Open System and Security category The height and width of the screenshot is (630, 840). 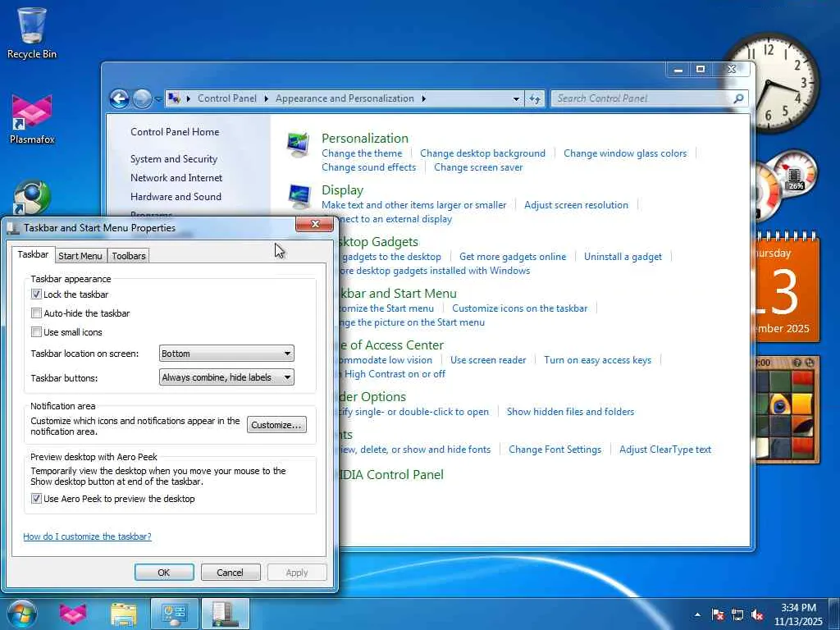coord(174,159)
